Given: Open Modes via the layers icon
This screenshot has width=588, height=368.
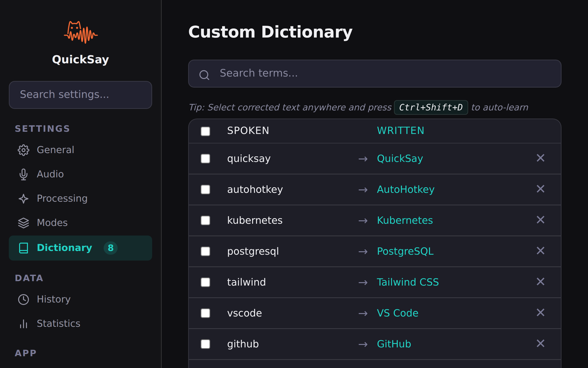Looking at the screenshot, I should pos(23,223).
